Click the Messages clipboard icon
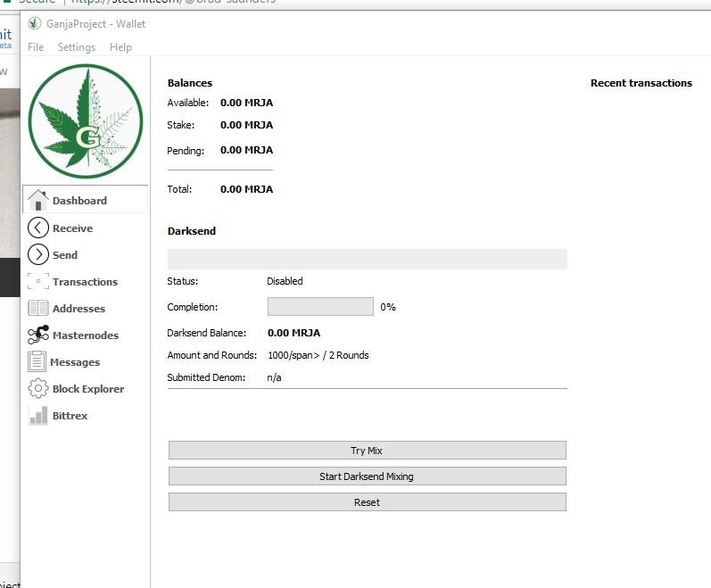Viewport: 711px width, 588px height. [x=37, y=361]
